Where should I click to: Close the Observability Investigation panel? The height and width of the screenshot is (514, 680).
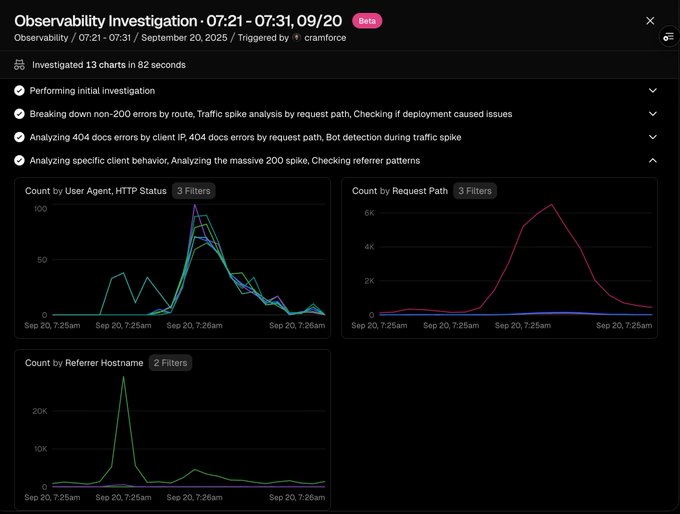pyautogui.click(x=650, y=21)
